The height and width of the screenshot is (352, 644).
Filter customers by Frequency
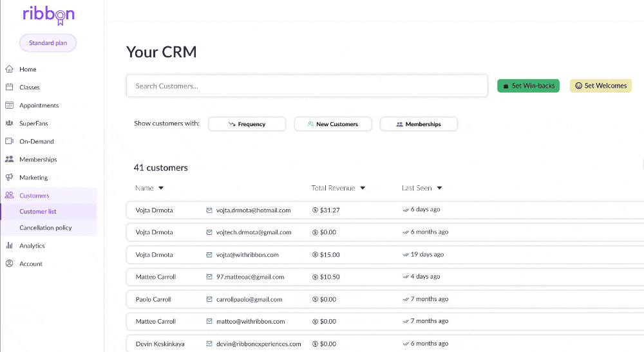coord(247,124)
